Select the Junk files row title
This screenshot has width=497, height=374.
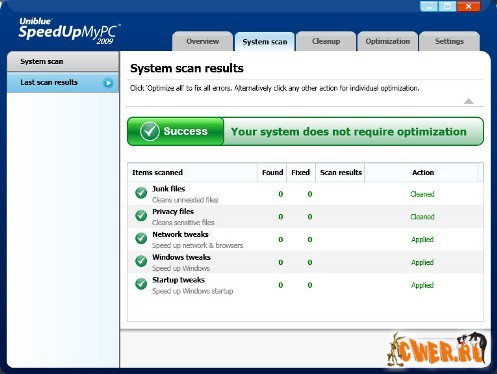click(169, 189)
